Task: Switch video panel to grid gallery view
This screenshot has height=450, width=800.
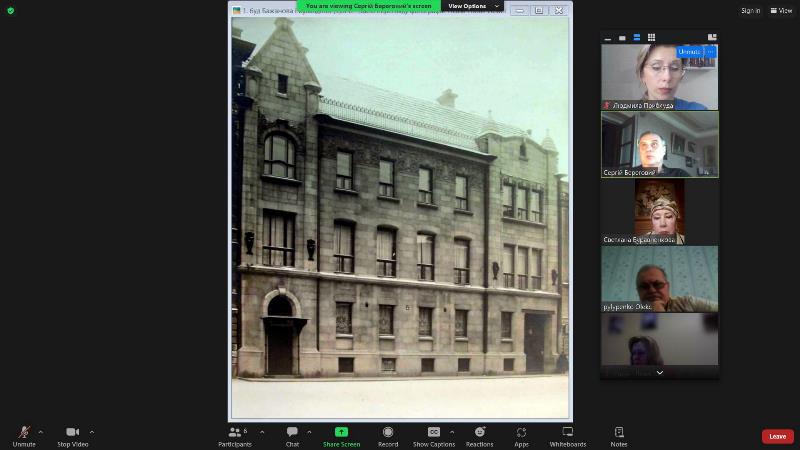Action: 652,38
